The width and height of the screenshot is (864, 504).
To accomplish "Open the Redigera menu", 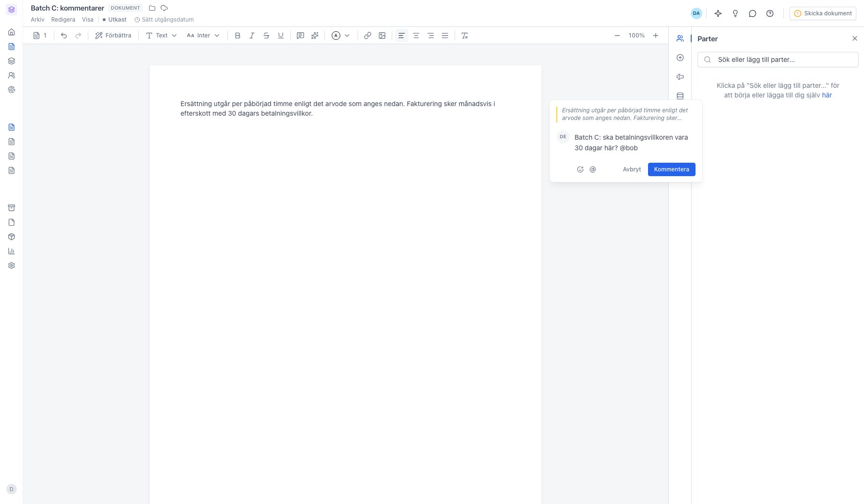I will coord(63,20).
